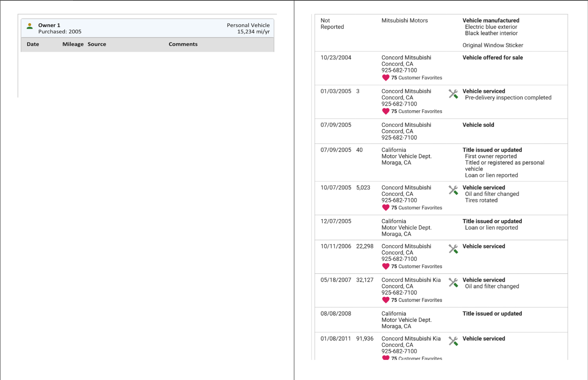Click the heart icon in the 10/11/2006 row

[x=386, y=266]
